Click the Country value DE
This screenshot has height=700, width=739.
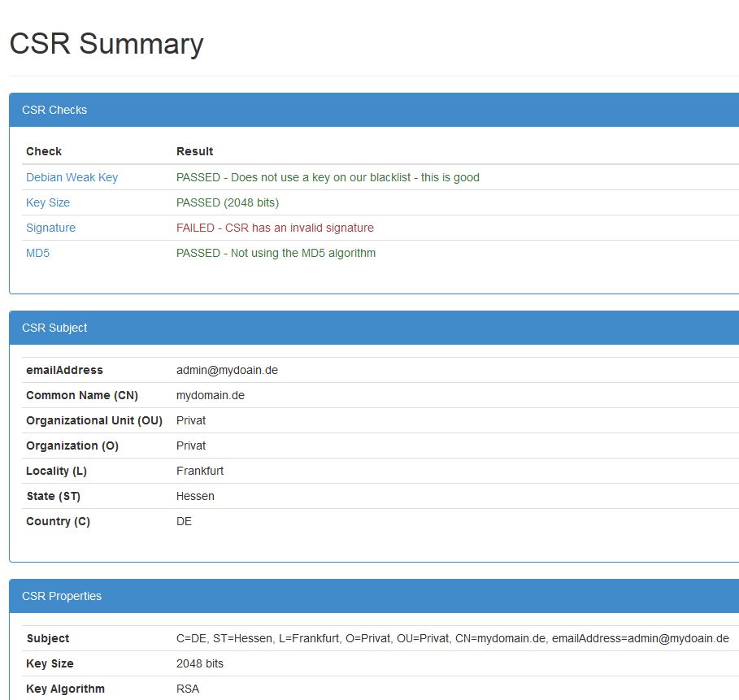(x=184, y=521)
